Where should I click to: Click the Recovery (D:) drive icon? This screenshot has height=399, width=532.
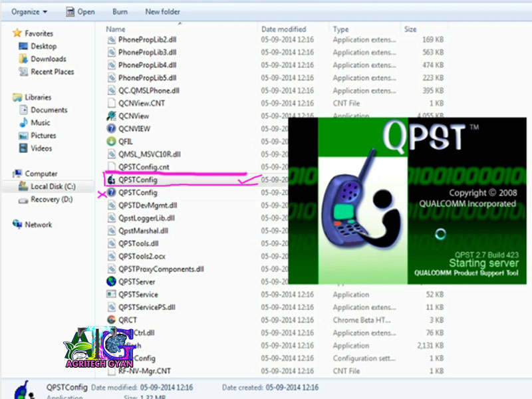[23, 200]
